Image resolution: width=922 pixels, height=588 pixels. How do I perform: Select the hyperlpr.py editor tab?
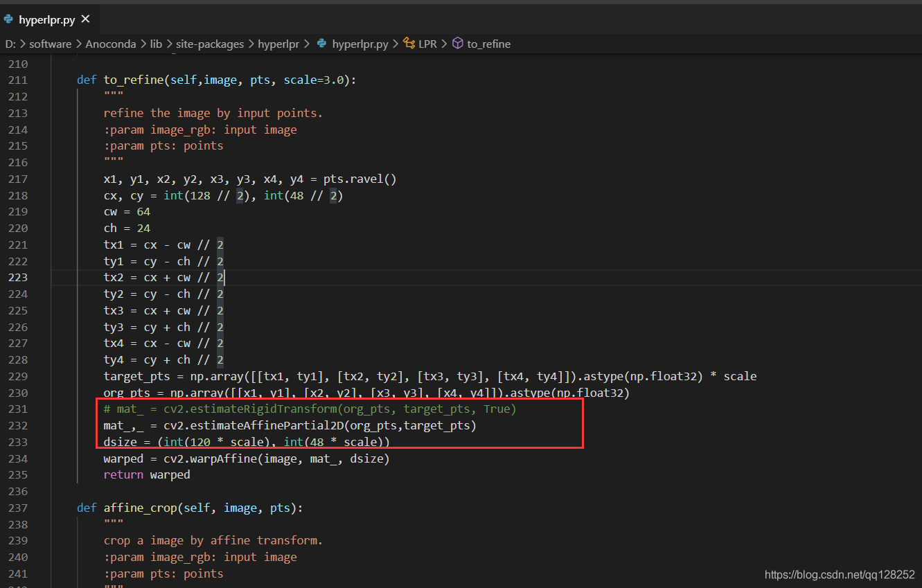[x=46, y=20]
